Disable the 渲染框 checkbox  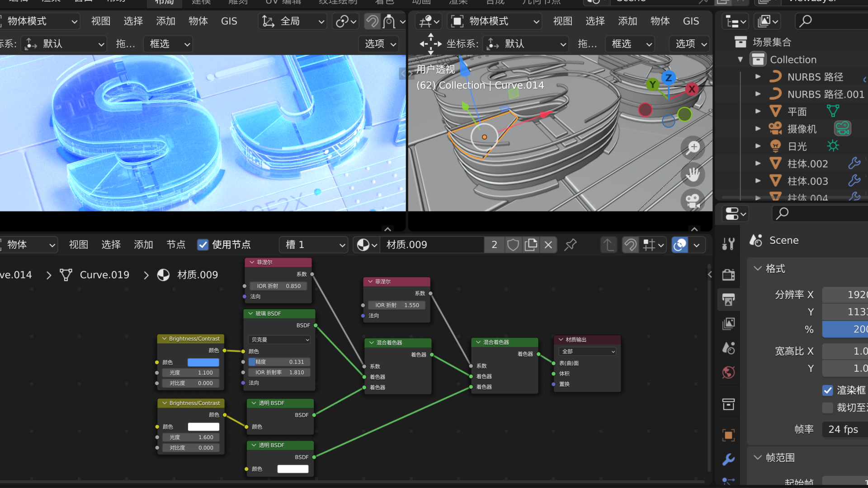(828, 390)
